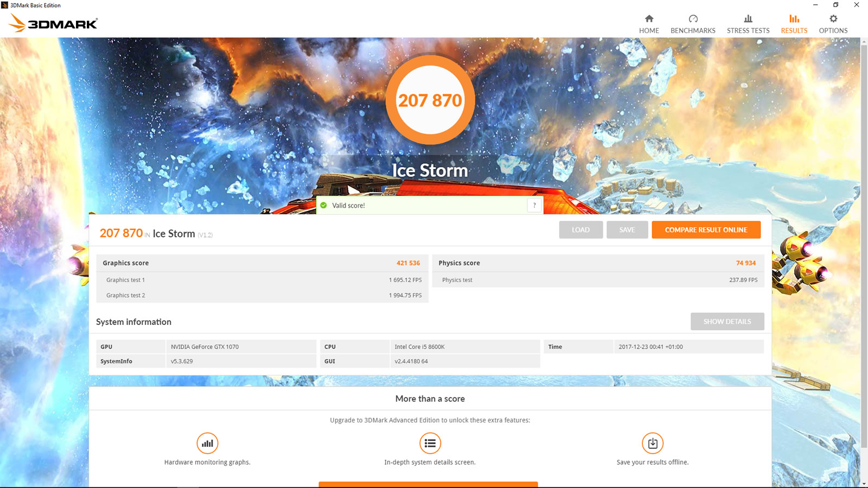Click the orange upgrade button at bottom
This screenshot has height=488, width=868.
(x=428, y=484)
